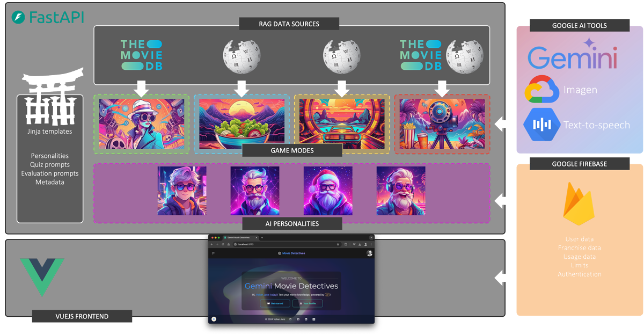Click the Jinja templates text
Viewport: 644px width, 335px height.
tap(50, 131)
